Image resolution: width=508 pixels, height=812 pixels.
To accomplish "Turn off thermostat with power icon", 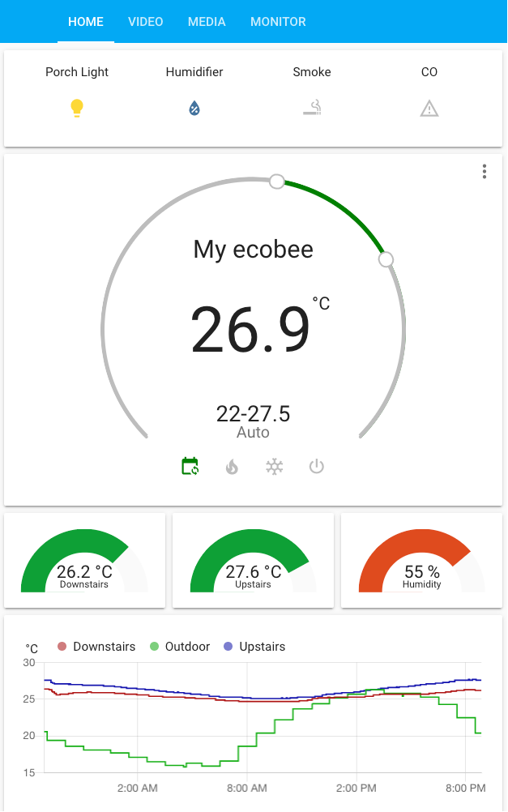I will pos(317,467).
